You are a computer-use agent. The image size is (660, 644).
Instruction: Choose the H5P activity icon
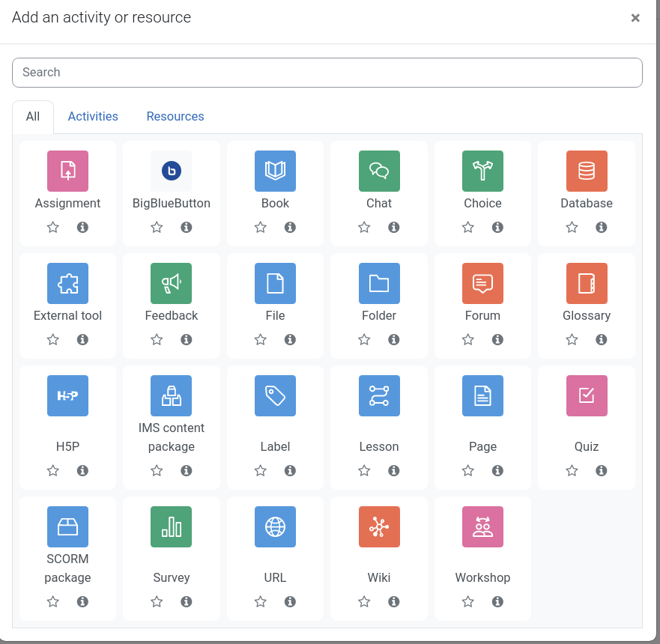click(x=67, y=395)
